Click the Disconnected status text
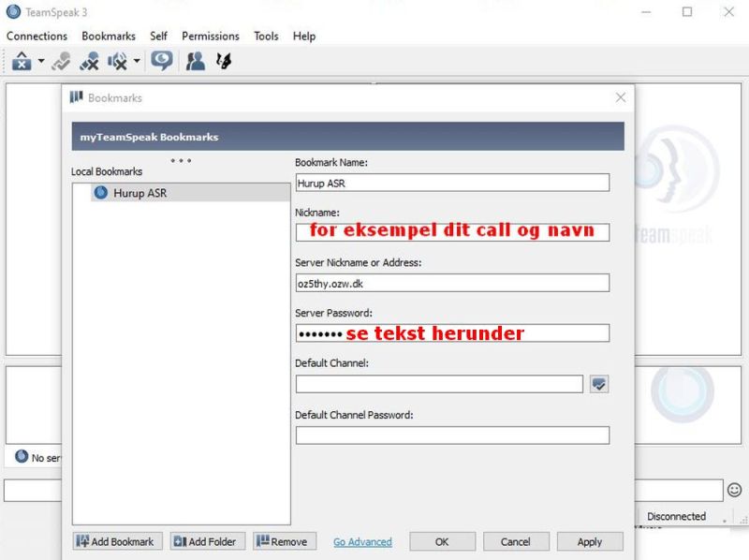This screenshot has height=560, width=749. tap(676, 516)
